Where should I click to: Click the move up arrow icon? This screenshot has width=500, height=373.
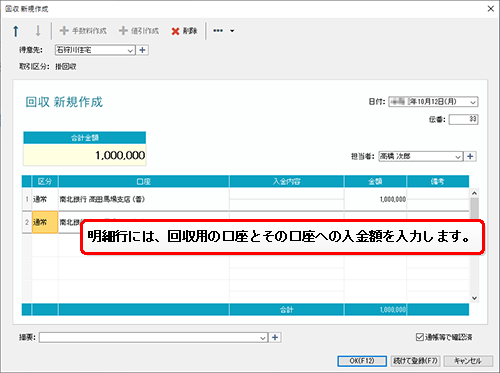(x=16, y=31)
